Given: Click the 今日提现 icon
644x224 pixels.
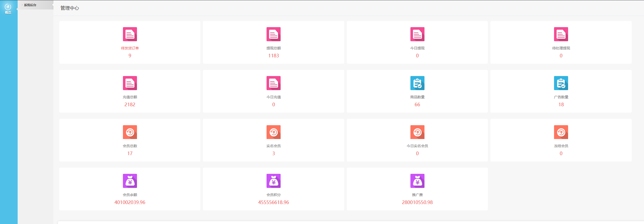Looking at the screenshot, I should (417, 34).
